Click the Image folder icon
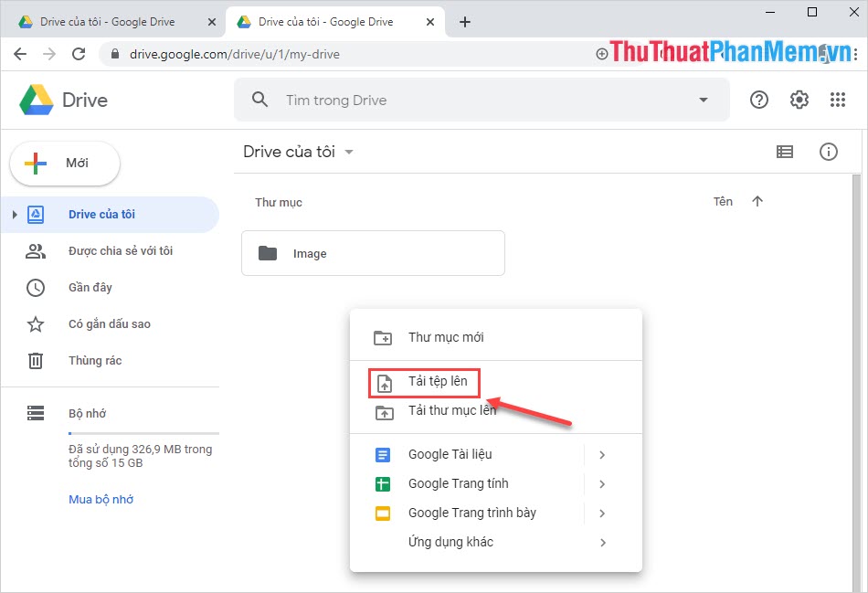Image resolution: width=868 pixels, height=593 pixels. [268, 253]
